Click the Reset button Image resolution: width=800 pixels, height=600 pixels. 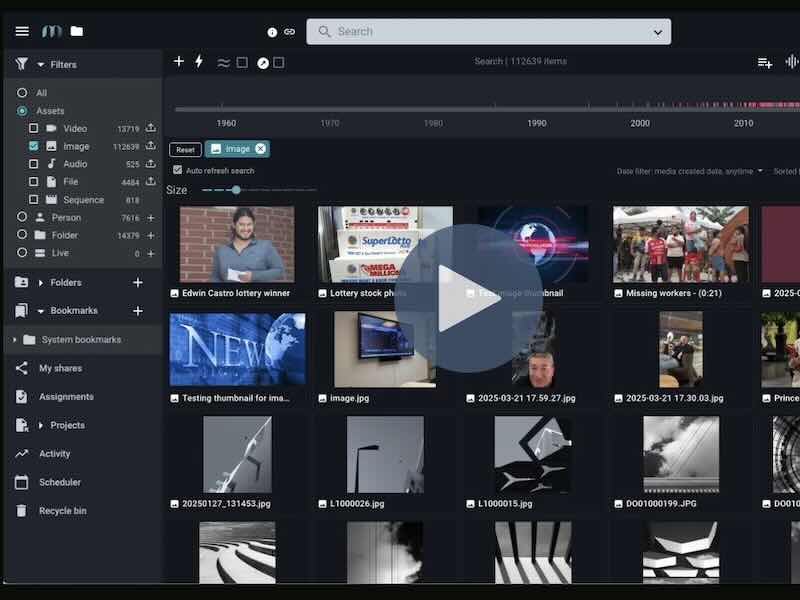pos(184,149)
